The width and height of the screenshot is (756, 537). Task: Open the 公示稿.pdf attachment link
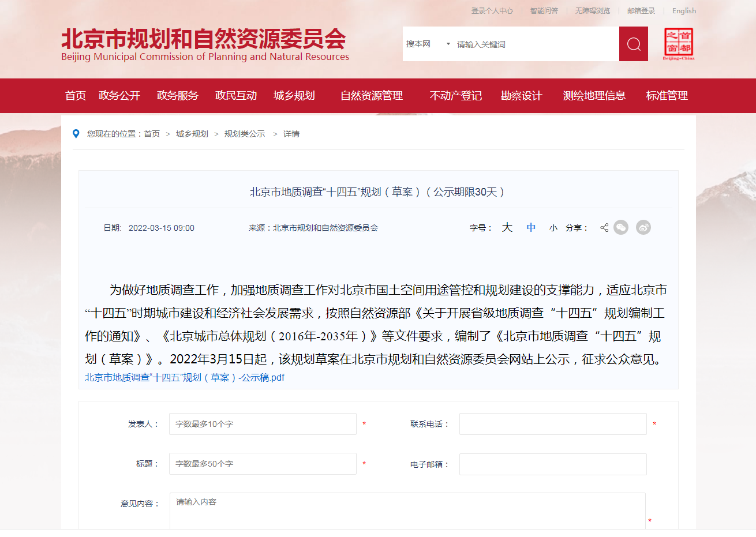coord(185,378)
